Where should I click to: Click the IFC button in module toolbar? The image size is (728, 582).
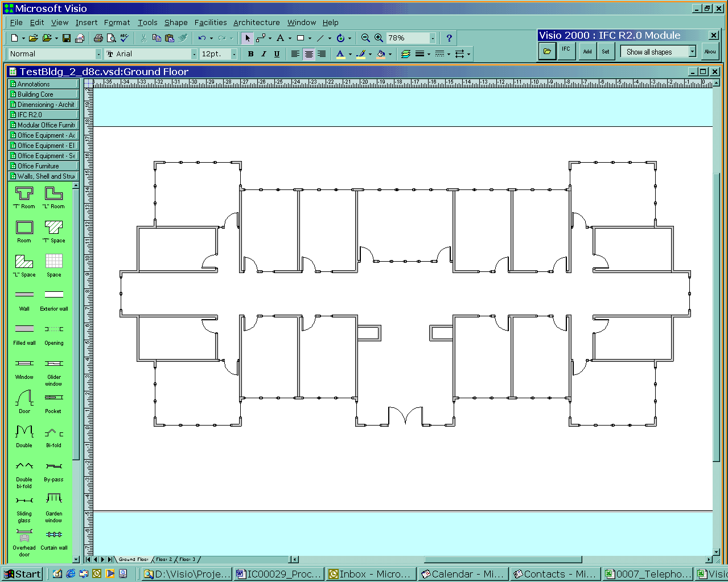[x=566, y=51]
